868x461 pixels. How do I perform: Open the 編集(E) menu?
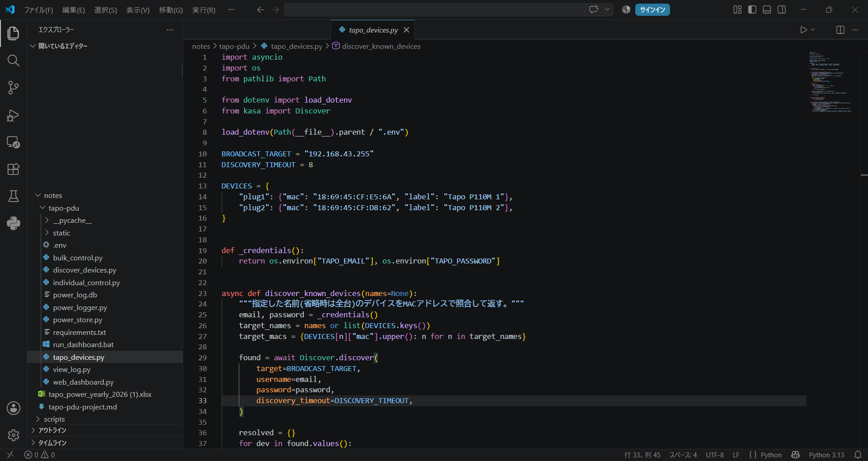[x=73, y=10]
